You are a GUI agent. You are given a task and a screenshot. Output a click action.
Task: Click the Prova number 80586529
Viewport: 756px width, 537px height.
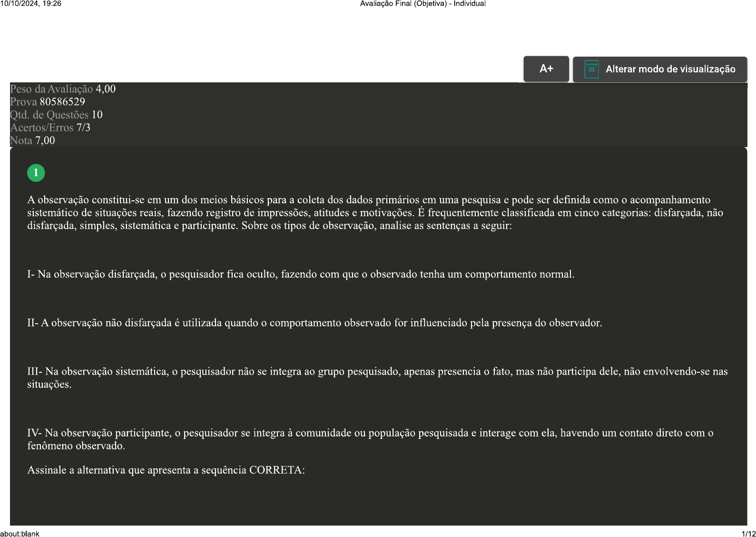[x=62, y=102]
